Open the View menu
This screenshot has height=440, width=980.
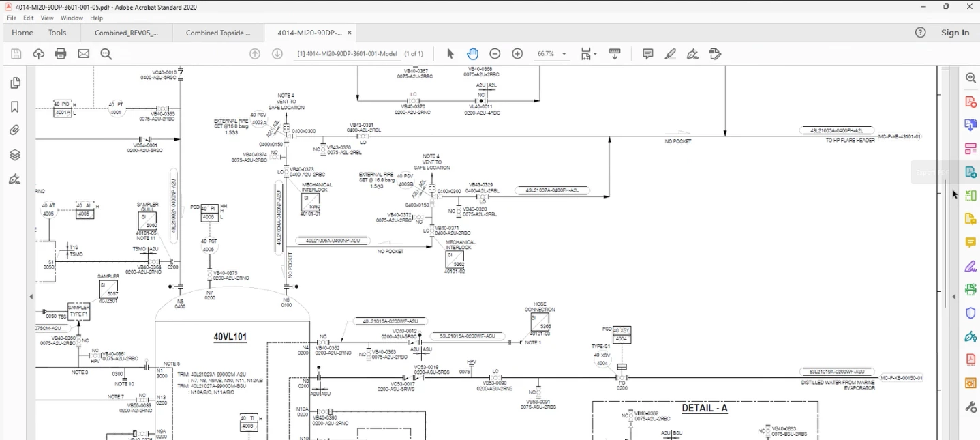[47, 18]
